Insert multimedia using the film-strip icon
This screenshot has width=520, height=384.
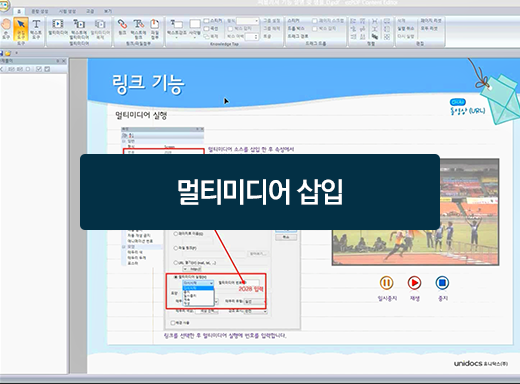58,27
